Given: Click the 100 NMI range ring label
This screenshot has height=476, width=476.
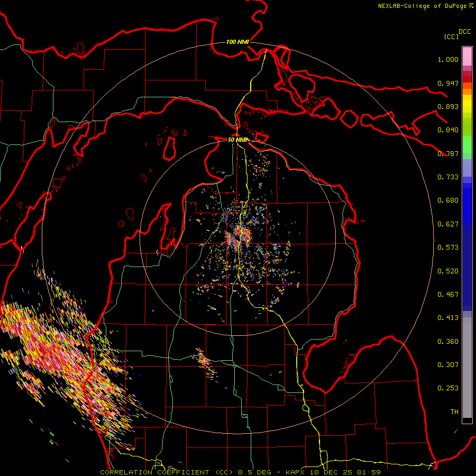Looking at the screenshot, I should click(237, 42).
